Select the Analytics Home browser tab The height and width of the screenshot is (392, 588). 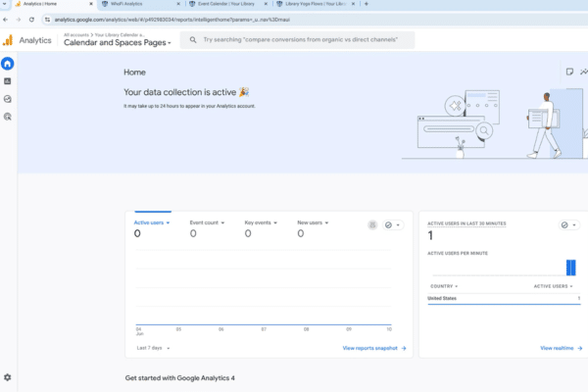coord(54,4)
